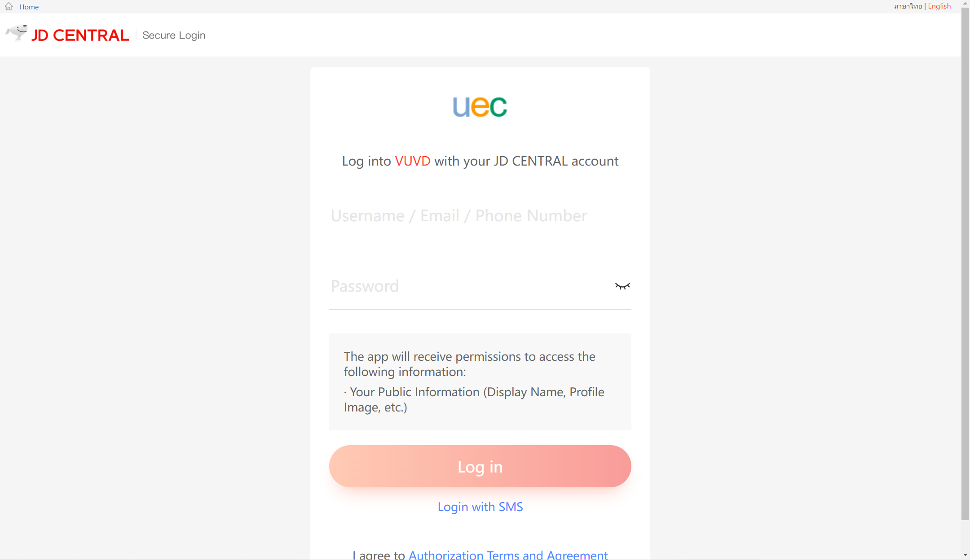This screenshot has width=970, height=560.
Task: Switch language to Thai (ภาษาไทย)
Action: pos(908,6)
